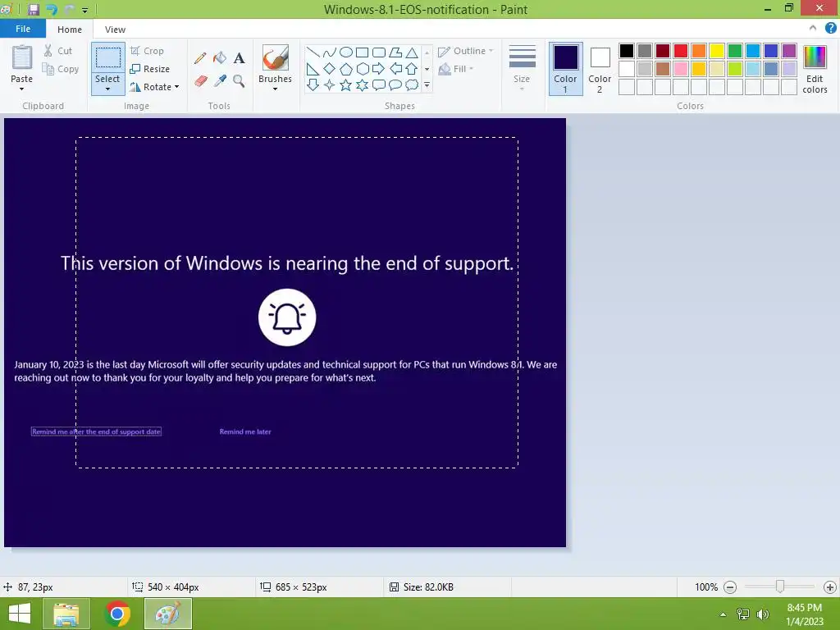The image size is (840, 630).
Task: Click the Resize button
Action: (x=150, y=69)
